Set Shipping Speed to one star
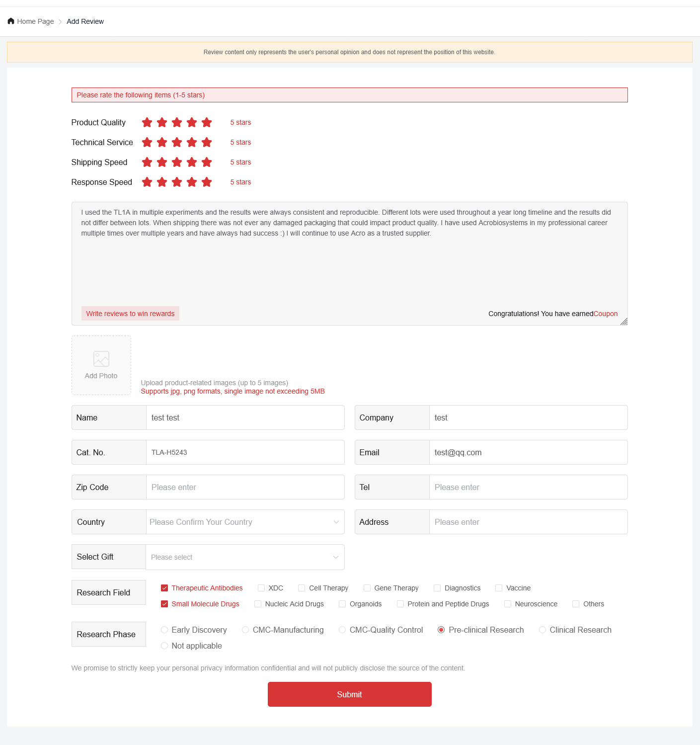700x745 pixels. (x=147, y=162)
